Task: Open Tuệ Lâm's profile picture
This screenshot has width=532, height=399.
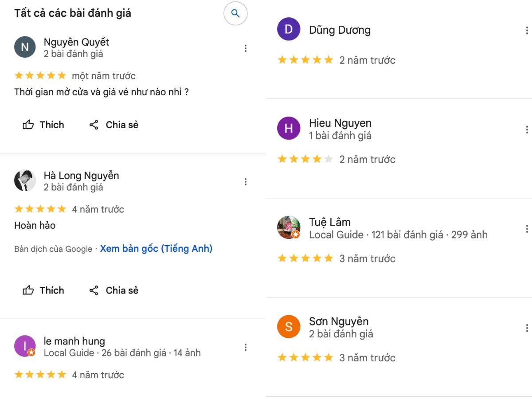Action: tap(289, 227)
